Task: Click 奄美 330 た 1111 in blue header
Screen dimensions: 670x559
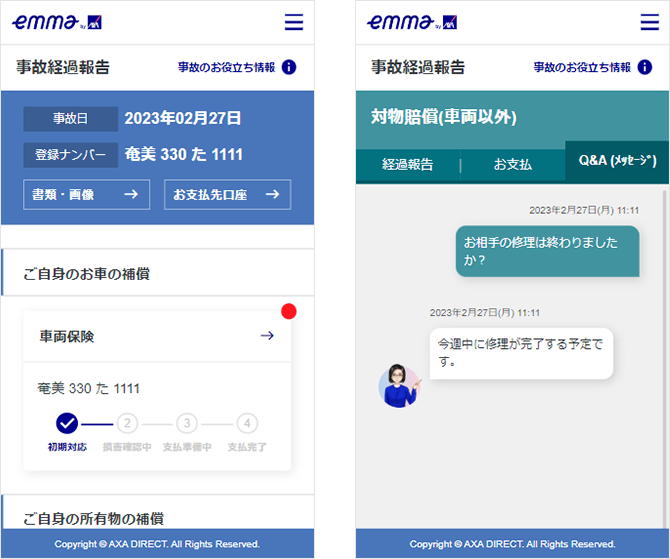Action: 184,154
